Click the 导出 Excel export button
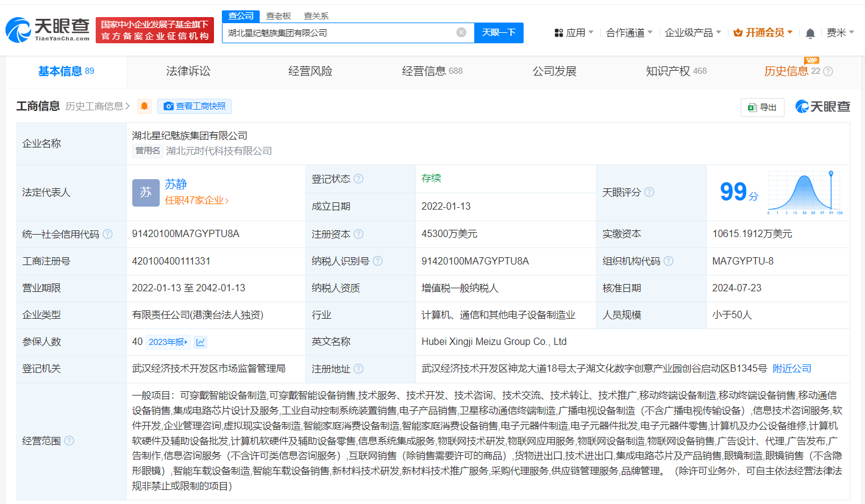This screenshot has height=504, width=865. (x=762, y=107)
